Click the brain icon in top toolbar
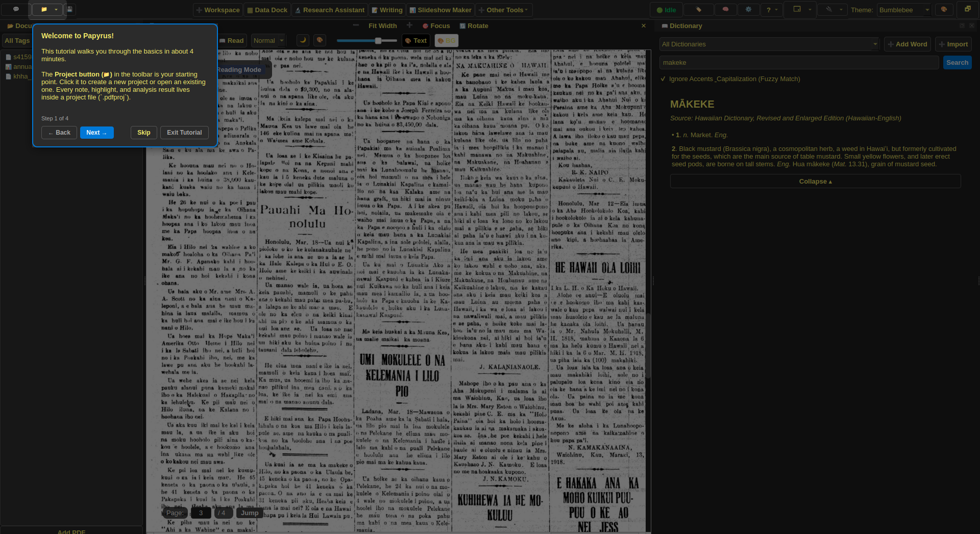The height and width of the screenshot is (534, 980). click(725, 10)
